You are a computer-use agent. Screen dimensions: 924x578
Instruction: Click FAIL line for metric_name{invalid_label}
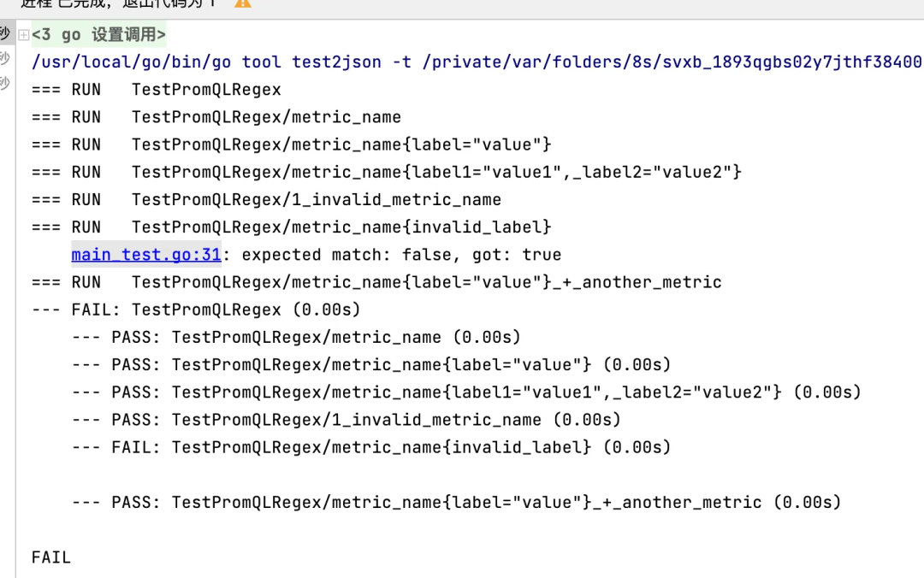(x=371, y=447)
